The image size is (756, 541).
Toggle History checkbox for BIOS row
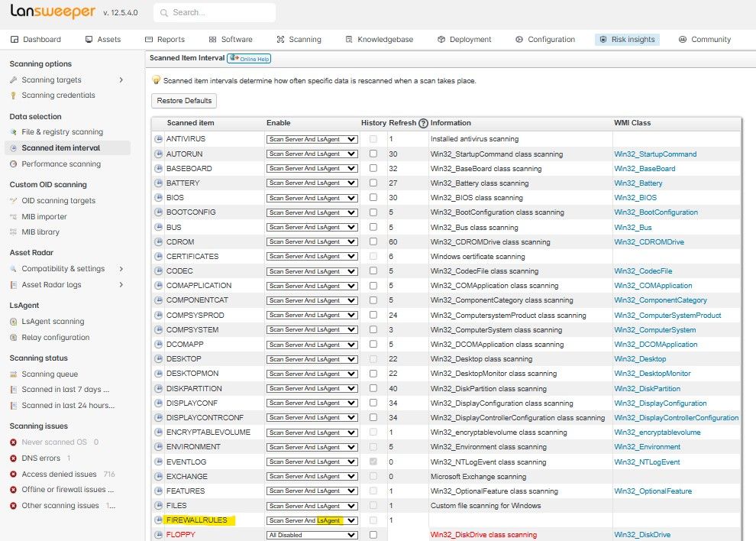(373, 198)
